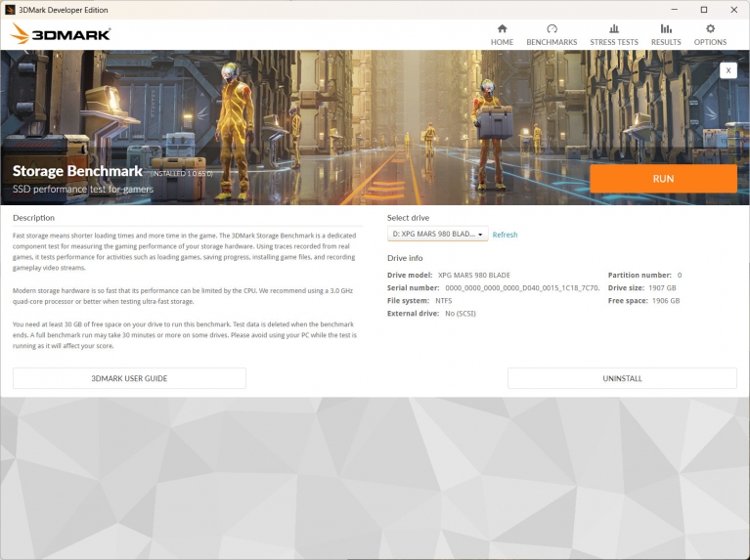
Task: Click the Description heading
Action: point(33,218)
